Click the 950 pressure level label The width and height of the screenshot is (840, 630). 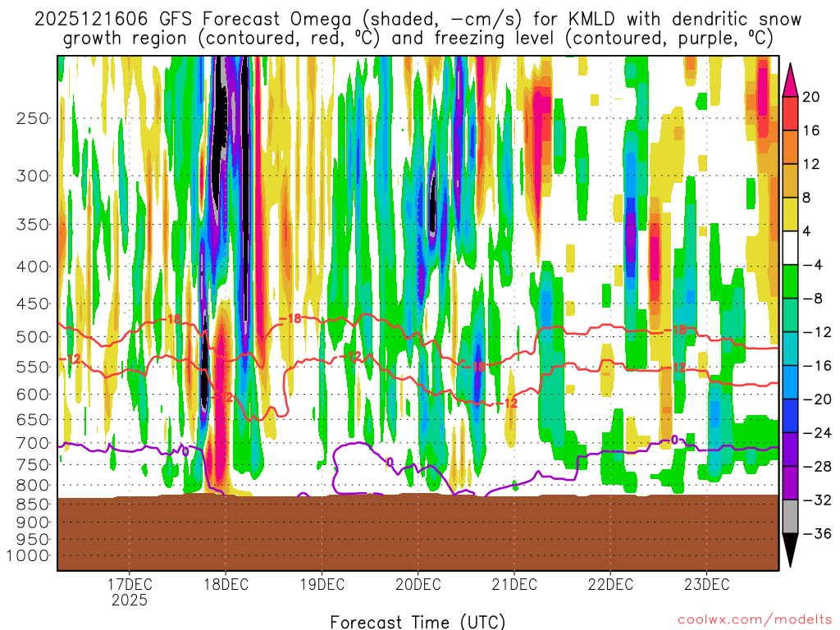[x=33, y=540]
